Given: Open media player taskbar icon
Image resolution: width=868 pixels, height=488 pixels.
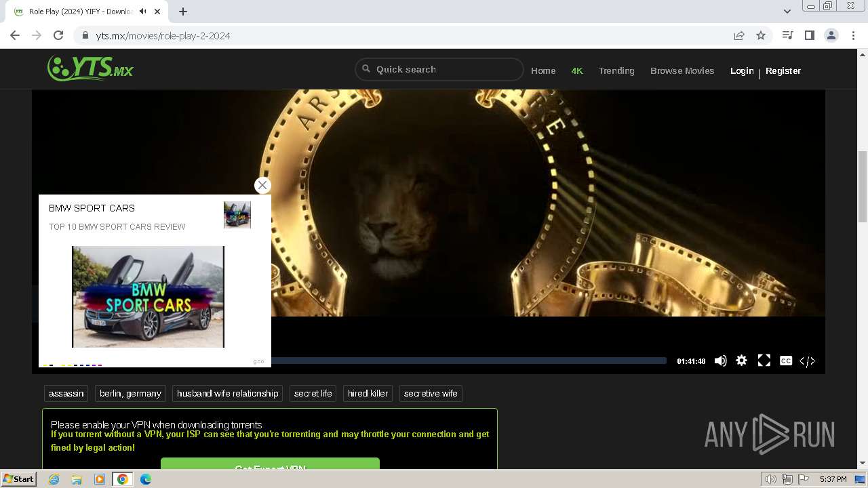Looking at the screenshot, I should [100, 479].
